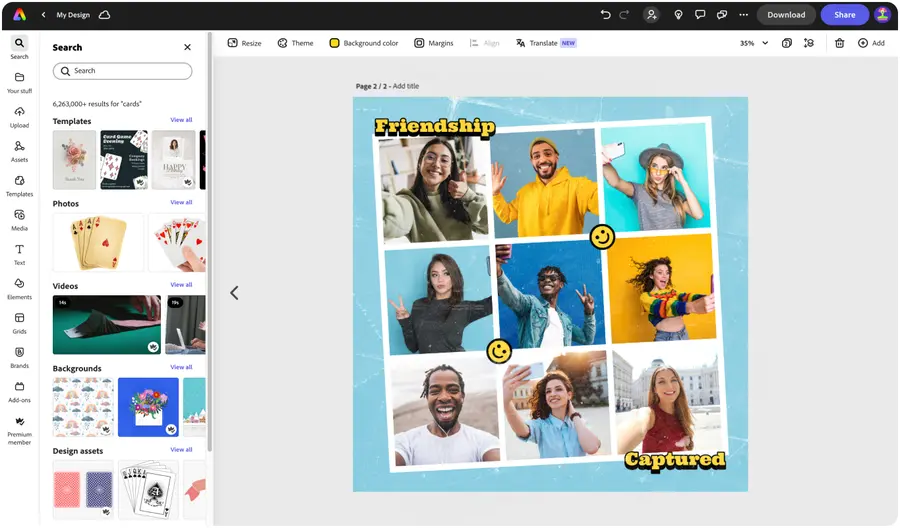900x528 pixels.
Task: Open the Add-ons sidebar panel
Action: click(x=19, y=390)
